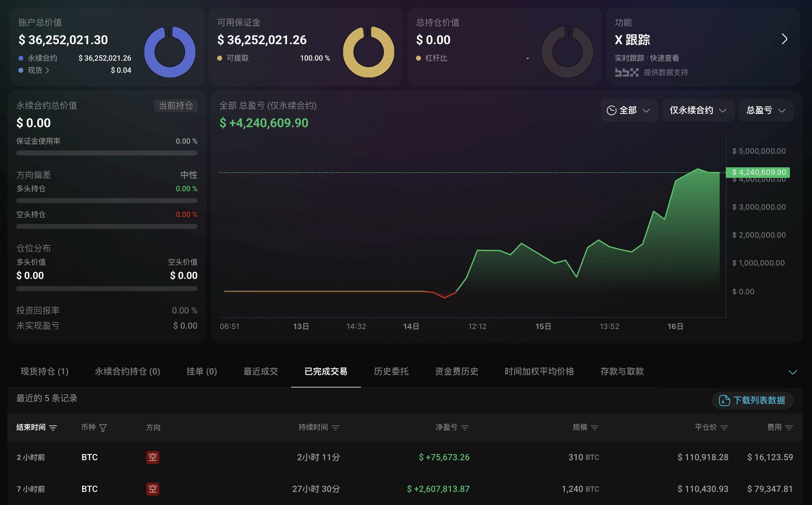Toggle the 当前持仓 badge
This screenshot has height=505, width=812.
click(175, 106)
